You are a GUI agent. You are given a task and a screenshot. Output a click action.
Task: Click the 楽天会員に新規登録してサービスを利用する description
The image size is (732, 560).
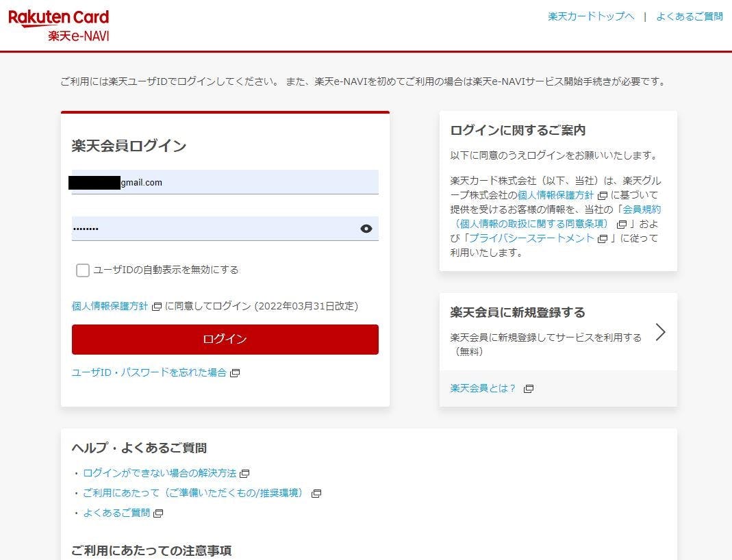[x=546, y=344]
